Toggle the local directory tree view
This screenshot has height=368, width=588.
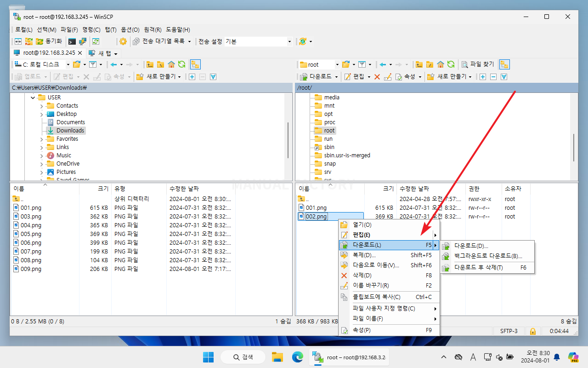click(195, 64)
